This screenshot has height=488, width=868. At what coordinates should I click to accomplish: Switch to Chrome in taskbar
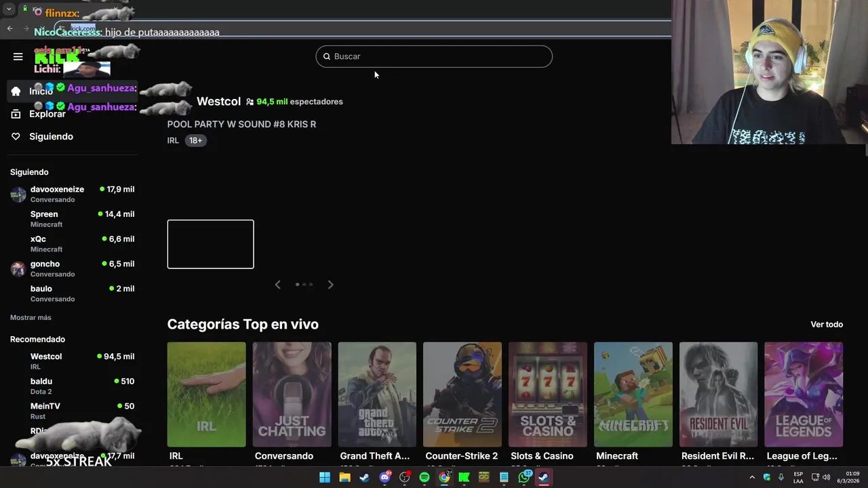coord(444,477)
